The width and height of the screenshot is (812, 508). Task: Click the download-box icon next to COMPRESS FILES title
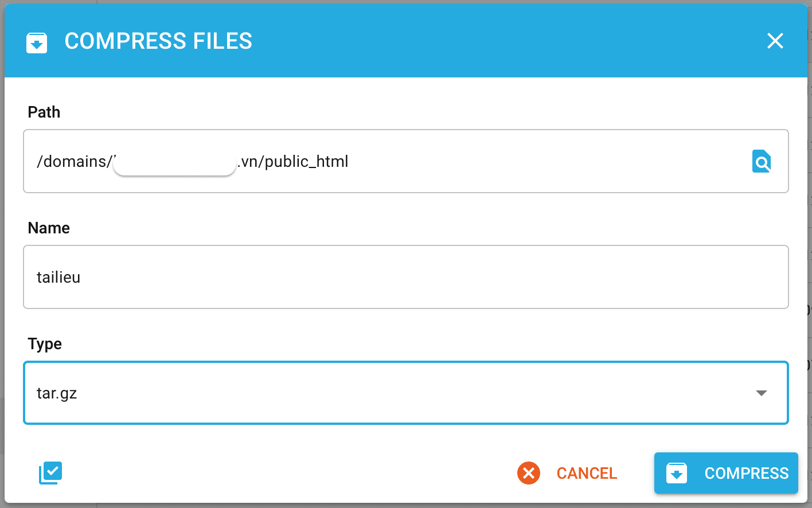click(36, 42)
